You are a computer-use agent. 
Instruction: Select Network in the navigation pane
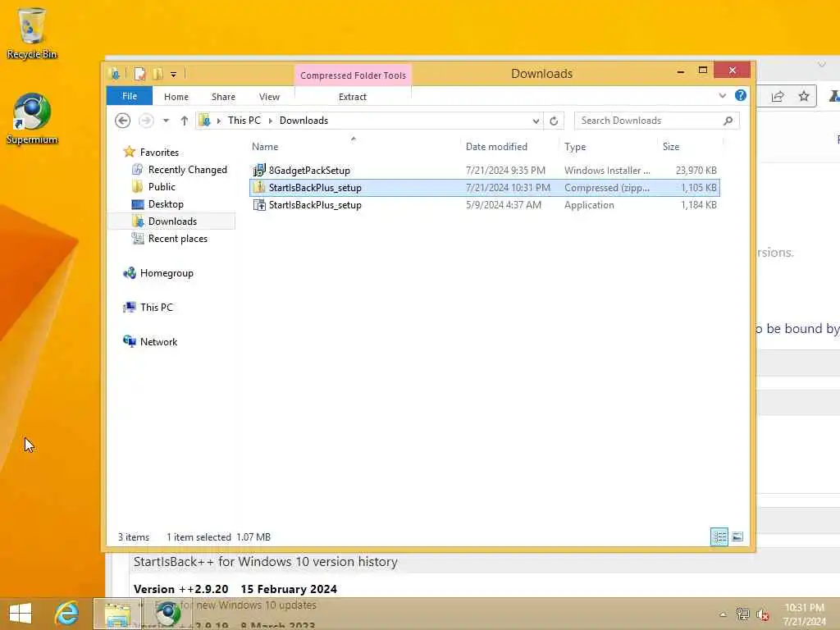click(158, 342)
